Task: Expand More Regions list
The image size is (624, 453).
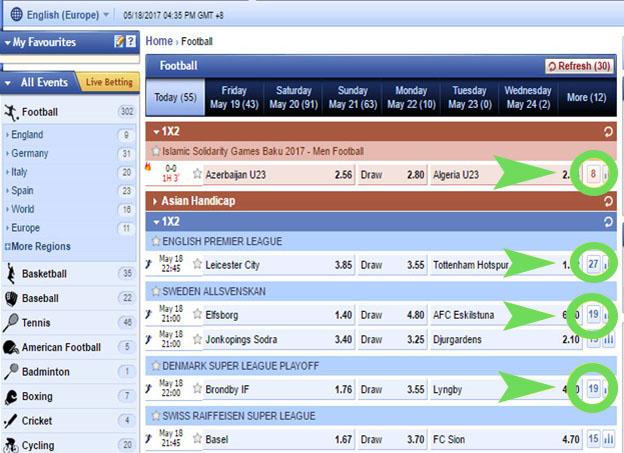Action: tap(38, 246)
